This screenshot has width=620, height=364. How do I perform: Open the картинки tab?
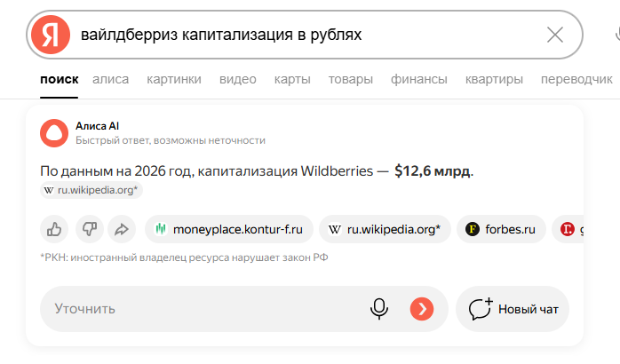(174, 79)
